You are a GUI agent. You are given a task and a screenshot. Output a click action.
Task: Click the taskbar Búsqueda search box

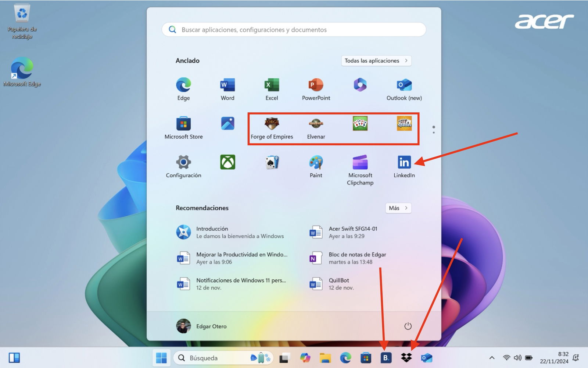223,358
